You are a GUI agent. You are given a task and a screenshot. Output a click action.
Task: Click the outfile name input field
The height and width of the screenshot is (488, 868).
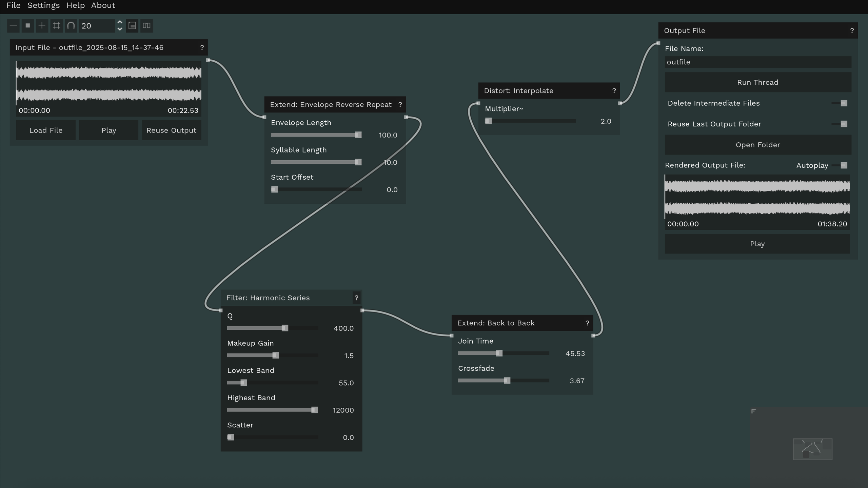click(757, 62)
